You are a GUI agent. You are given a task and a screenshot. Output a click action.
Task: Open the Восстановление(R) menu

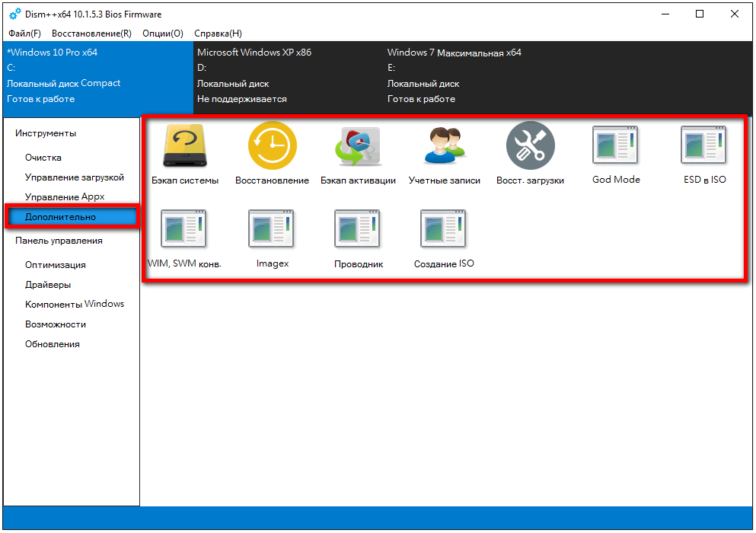(x=91, y=34)
